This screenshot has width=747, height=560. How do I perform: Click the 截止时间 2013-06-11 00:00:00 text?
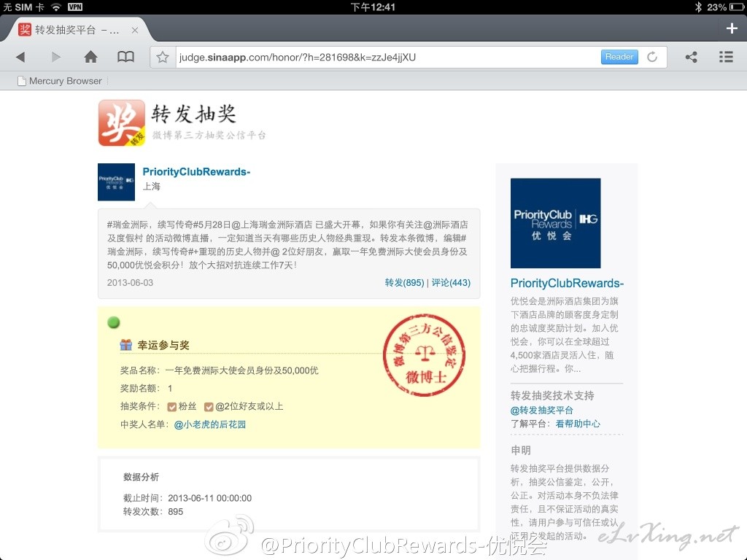click(x=187, y=498)
